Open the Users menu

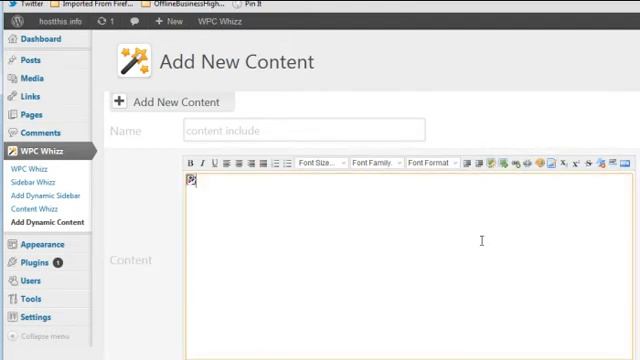[x=31, y=281]
